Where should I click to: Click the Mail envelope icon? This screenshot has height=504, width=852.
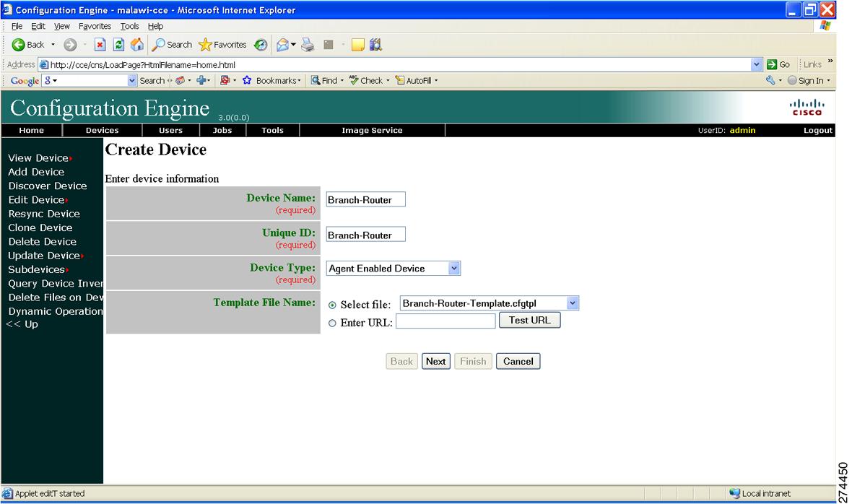(282, 45)
